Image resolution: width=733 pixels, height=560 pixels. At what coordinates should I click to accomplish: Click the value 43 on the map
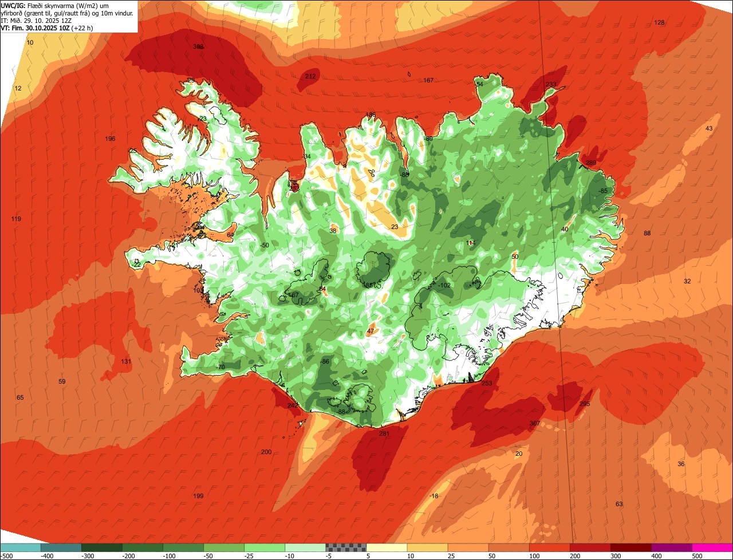click(x=709, y=129)
